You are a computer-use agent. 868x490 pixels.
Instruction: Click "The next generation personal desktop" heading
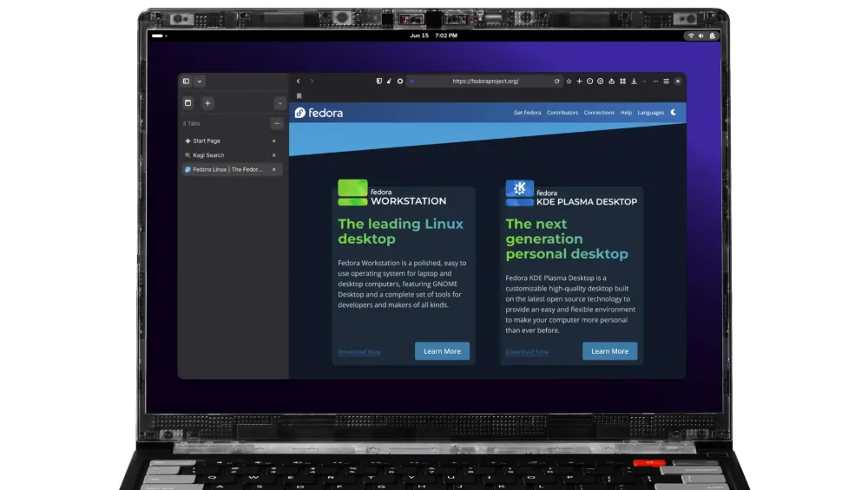(x=567, y=238)
